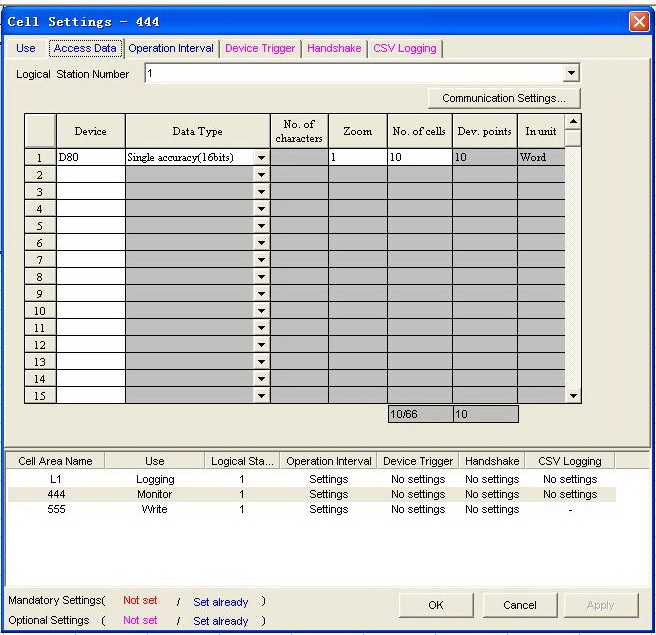Select the CSV Logging tab
This screenshot has height=635, width=656.
tap(404, 48)
